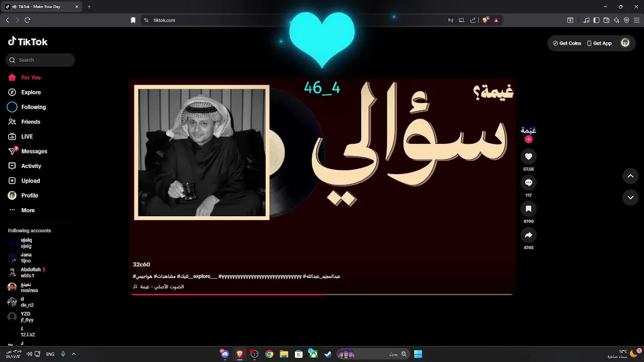Image resolution: width=644 pixels, height=362 pixels.
Task: Open the followed account YZD
Action: 21,317
